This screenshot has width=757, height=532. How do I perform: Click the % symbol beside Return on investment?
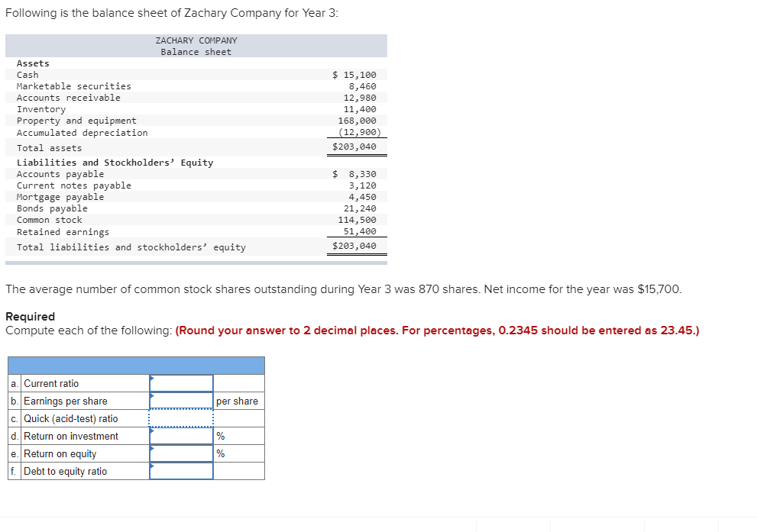[220, 436]
